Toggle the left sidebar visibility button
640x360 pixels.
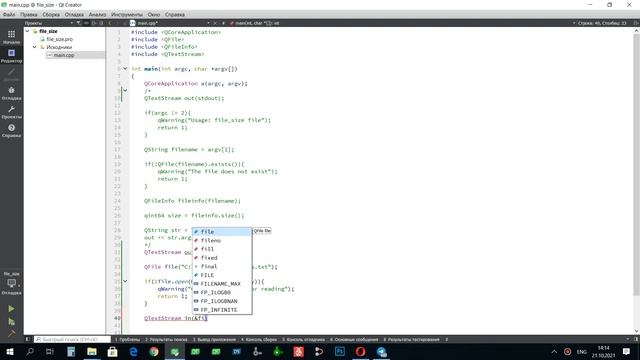28,339
